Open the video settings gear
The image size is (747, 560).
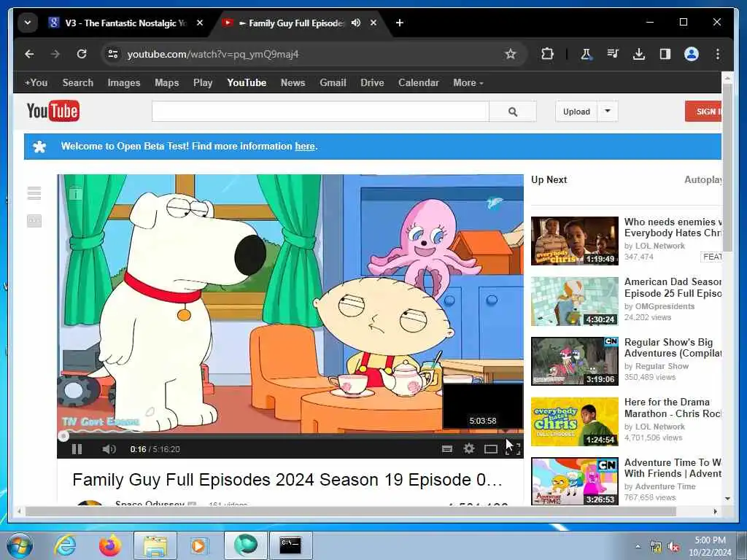point(469,448)
